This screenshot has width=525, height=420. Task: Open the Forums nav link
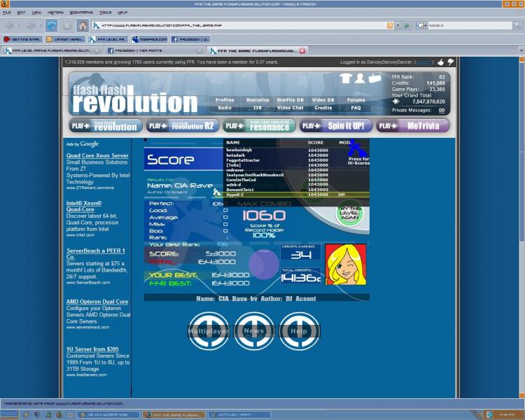(x=356, y=100)
